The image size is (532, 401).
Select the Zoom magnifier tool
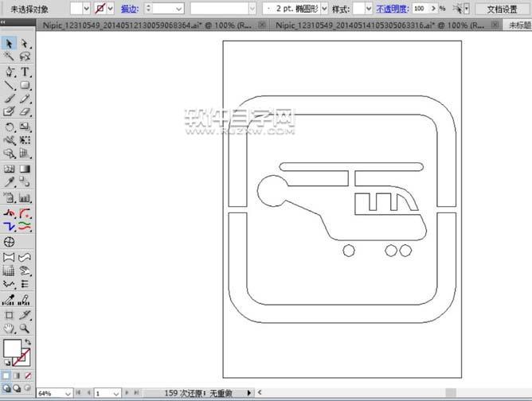25,328
